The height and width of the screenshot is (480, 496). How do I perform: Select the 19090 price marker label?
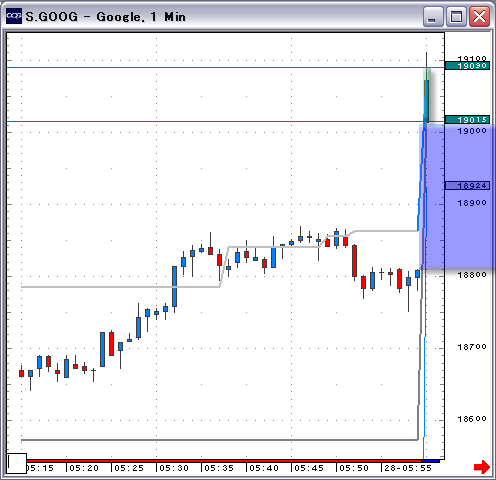pyautogui.click(x=467, y=66)
